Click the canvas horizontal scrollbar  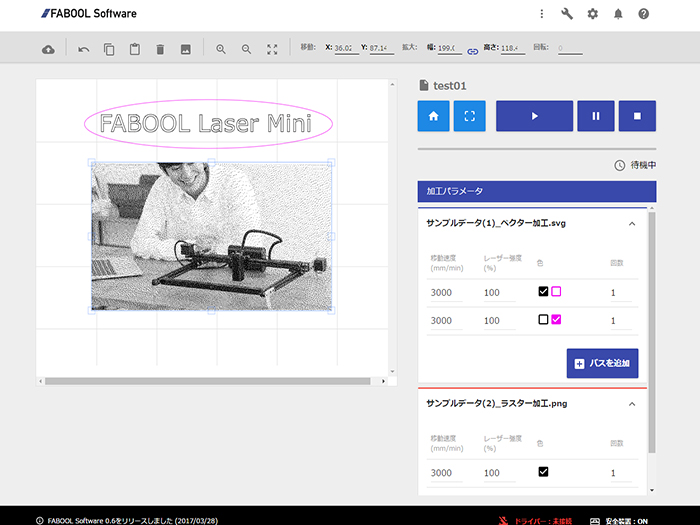click(x=208, y=381)
